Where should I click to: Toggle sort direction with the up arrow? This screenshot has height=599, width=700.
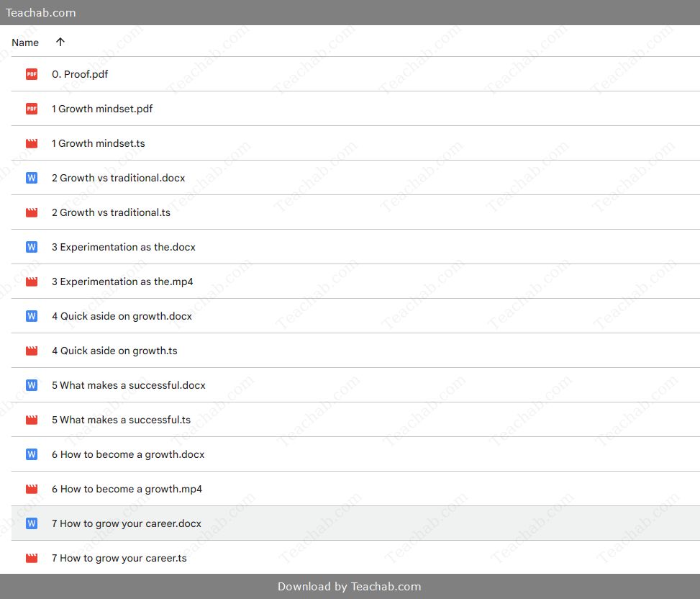60,42
